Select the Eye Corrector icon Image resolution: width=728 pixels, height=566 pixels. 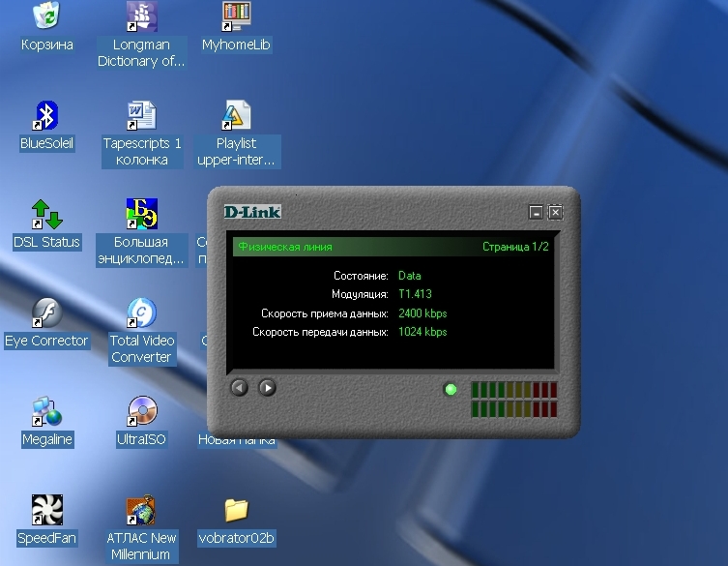[x=46, y=313]
